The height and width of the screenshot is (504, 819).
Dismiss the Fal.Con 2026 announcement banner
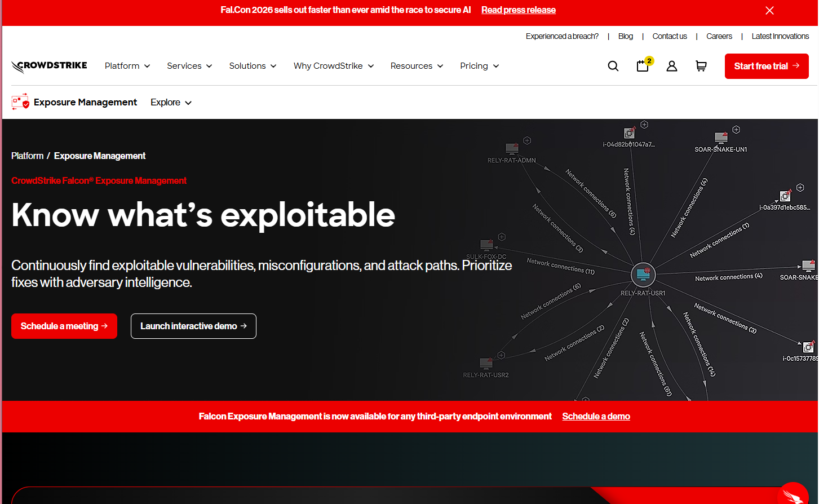pos(769,10)
